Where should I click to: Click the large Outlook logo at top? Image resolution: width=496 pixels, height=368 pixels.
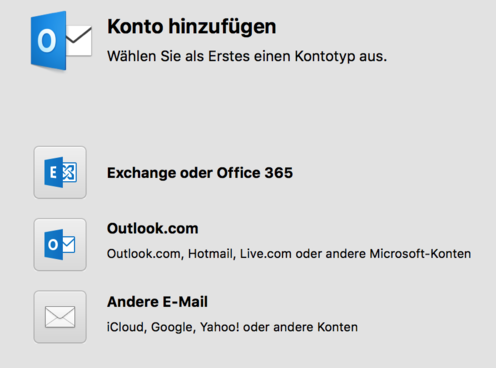coord(61,41)
